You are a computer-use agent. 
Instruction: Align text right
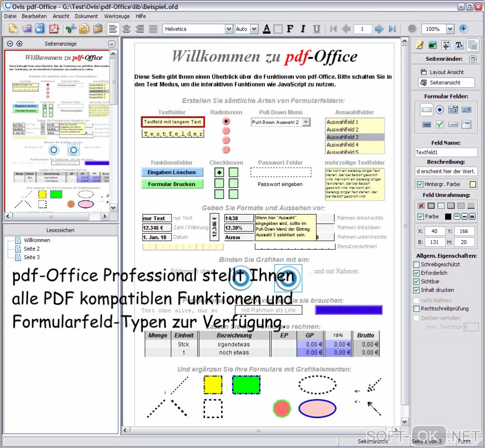[140, 29]
